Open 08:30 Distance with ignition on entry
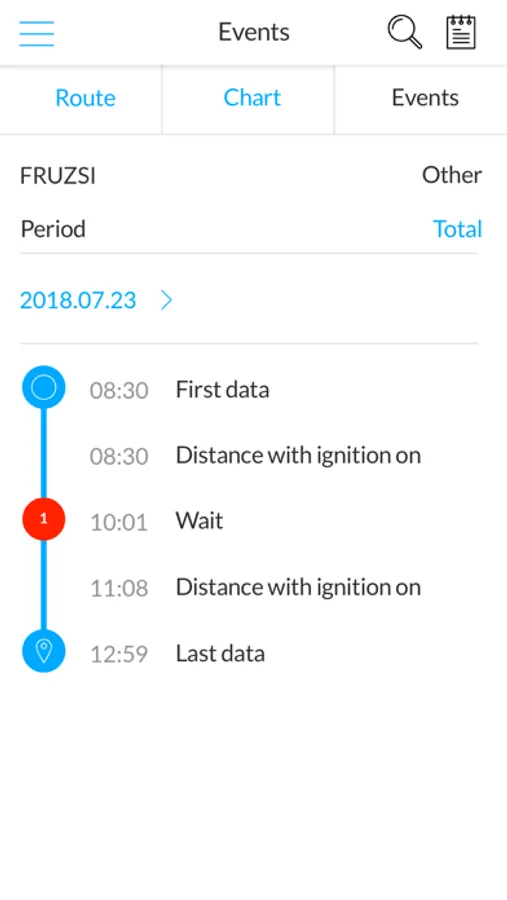507x900 pixels. (253, 456)
